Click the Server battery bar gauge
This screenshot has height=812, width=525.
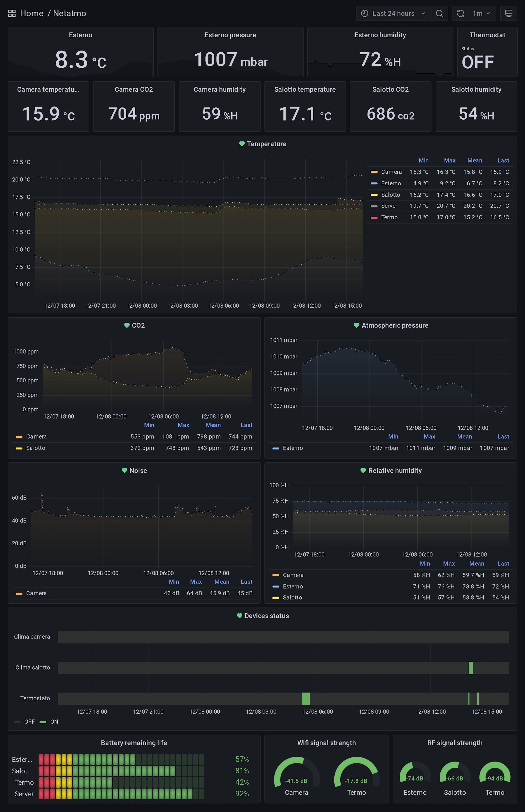[x=121, y=794]
